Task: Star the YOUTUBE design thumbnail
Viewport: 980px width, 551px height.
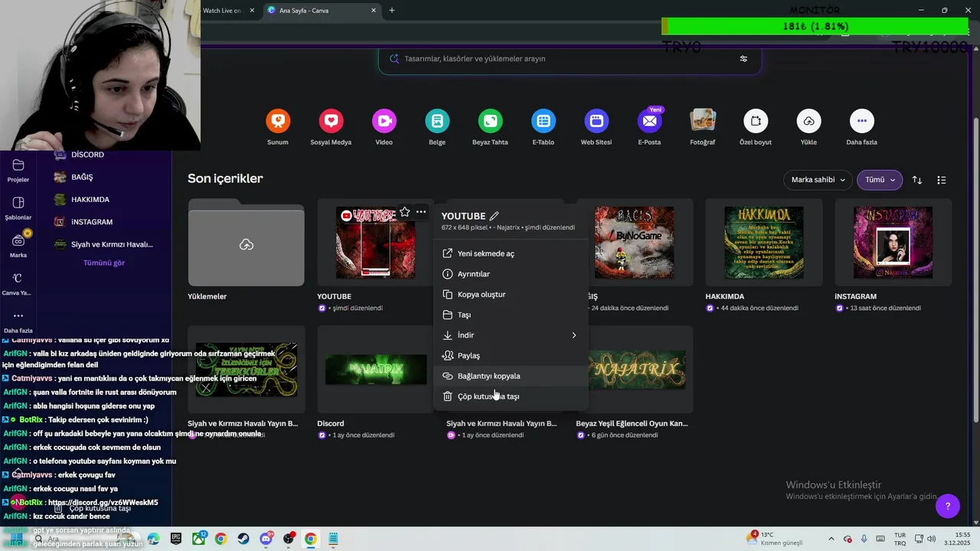Action: coord(404,212)
